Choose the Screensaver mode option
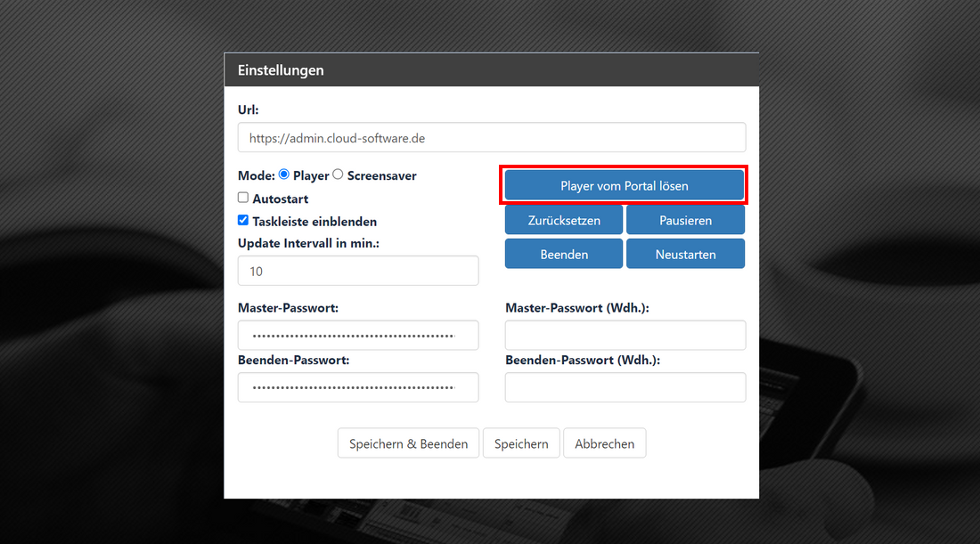The width and height of the screenshot is (980, 544). point(338,175)
